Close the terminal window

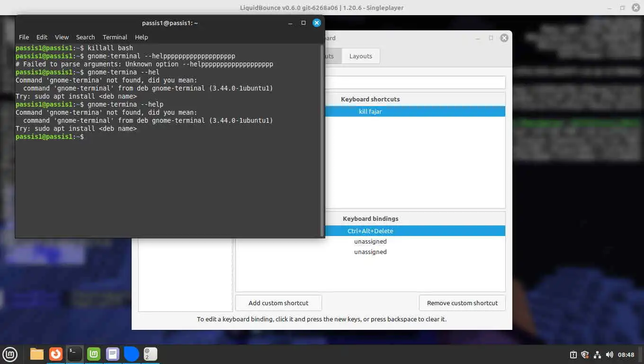317,23
